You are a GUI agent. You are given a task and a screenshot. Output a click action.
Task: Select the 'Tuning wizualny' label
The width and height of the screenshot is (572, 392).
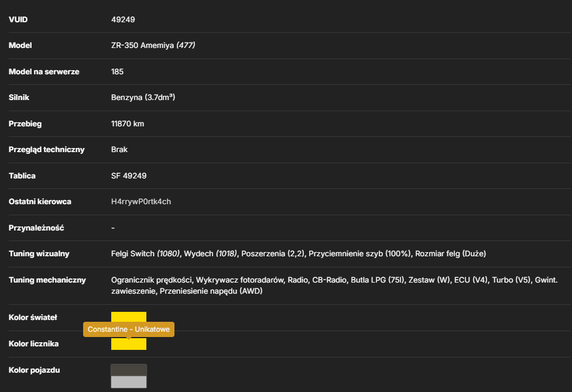tap(39, 254)
